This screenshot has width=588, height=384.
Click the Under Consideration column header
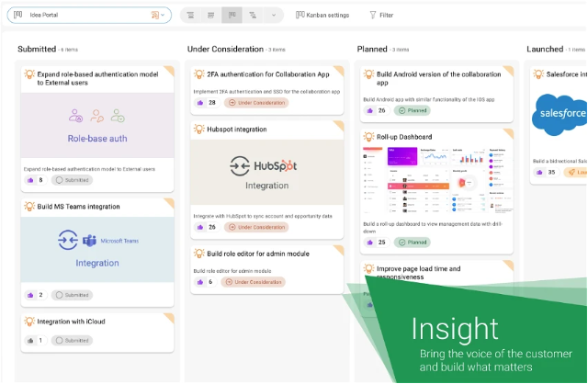[x=225, y=49]
